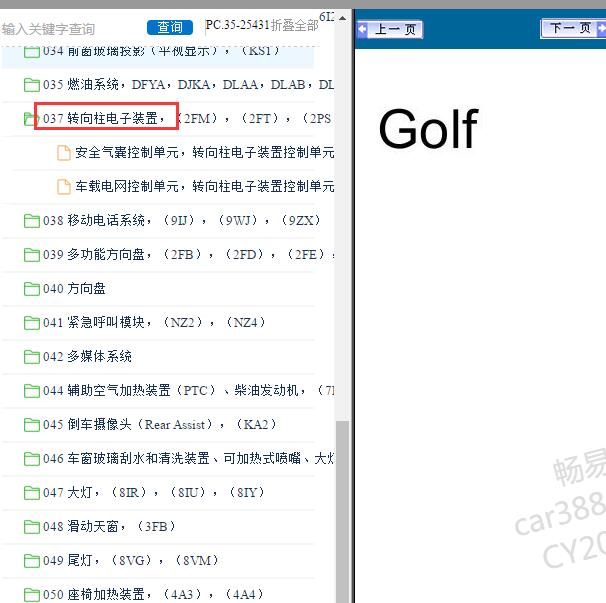Go to previous page with 上一页 button
606x603 pixels.
tap(390, 29)
